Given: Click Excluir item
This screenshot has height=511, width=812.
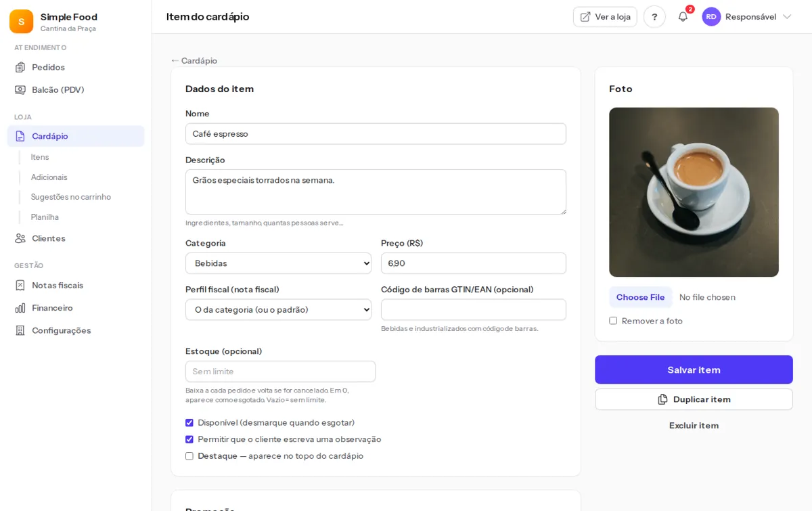Looking at the screenshot, I should 694,426.
